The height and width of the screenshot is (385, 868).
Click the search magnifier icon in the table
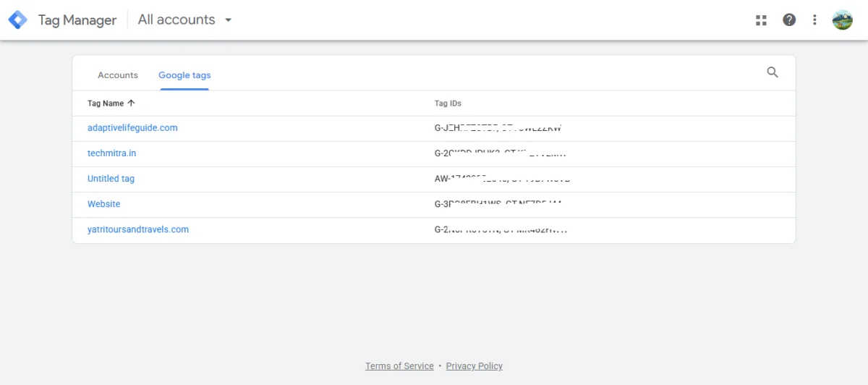(x=773, y=72)
